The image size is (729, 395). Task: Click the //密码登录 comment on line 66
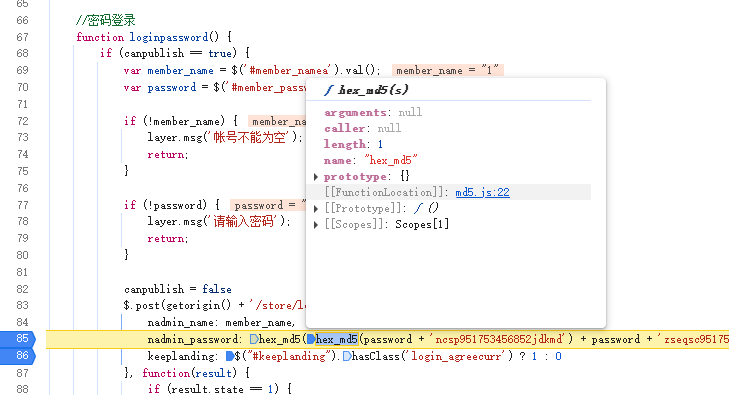pos(106,20)
